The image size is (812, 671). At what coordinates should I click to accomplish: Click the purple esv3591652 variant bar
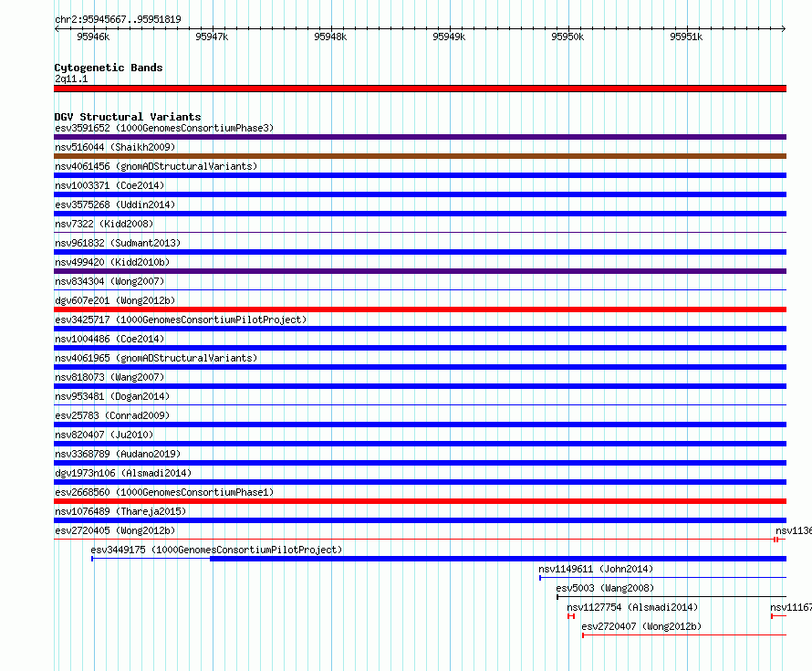point(420,137)
